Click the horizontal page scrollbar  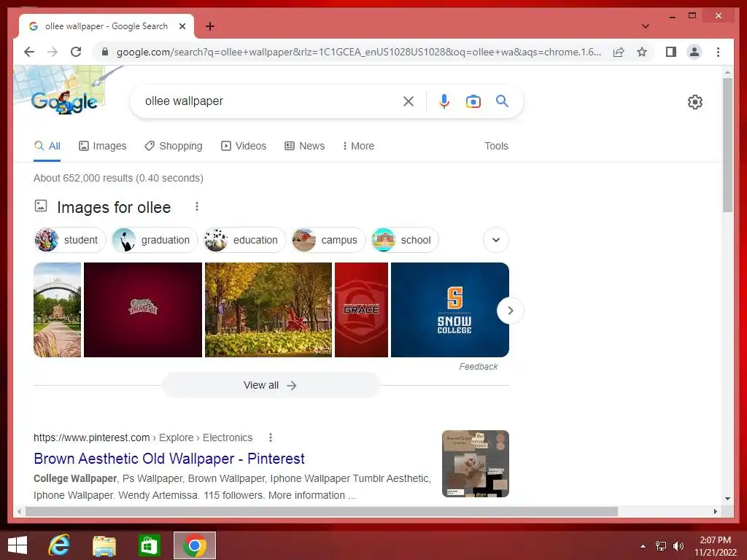[x=322, y=511]
